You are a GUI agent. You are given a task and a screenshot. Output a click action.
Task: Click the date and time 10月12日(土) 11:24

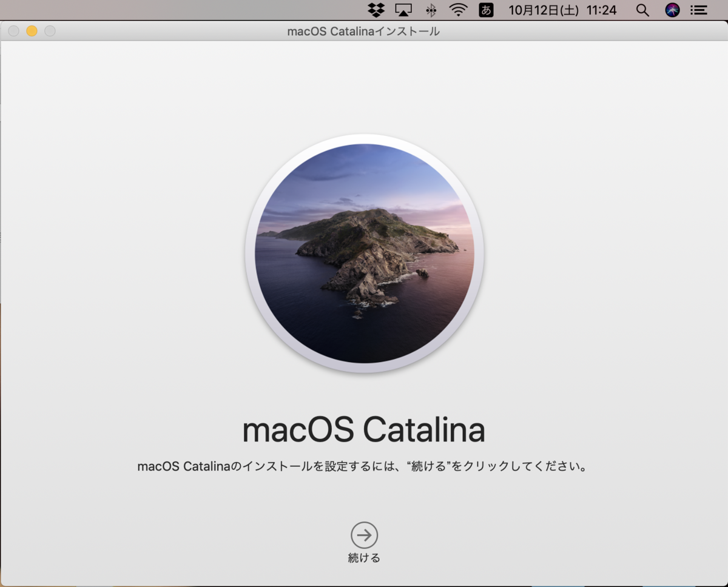click(x=562, y=10)
